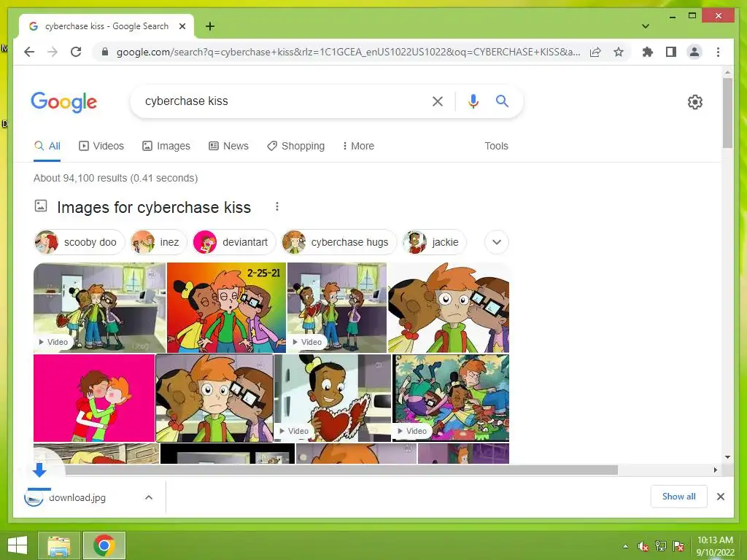Image resolution: width=747 pixels, height=560 pixels.
Task: Open the Chrome profile avatar
Action: 694,52
